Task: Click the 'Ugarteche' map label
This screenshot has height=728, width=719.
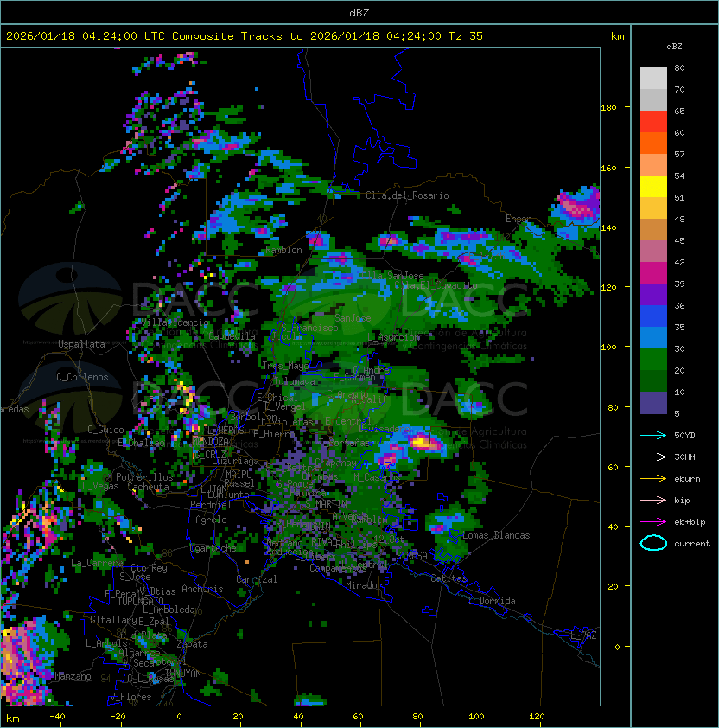Action: [x=213, y=548]
